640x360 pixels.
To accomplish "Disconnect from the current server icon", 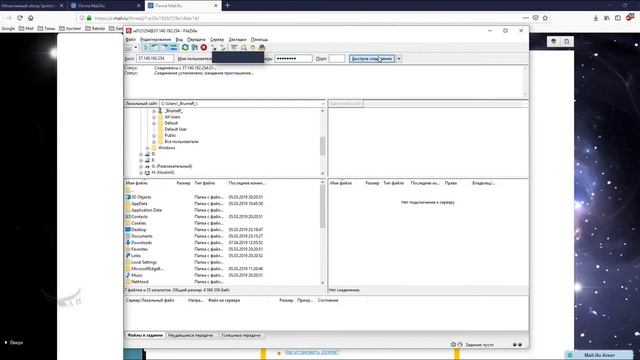I will pos(213,48).
